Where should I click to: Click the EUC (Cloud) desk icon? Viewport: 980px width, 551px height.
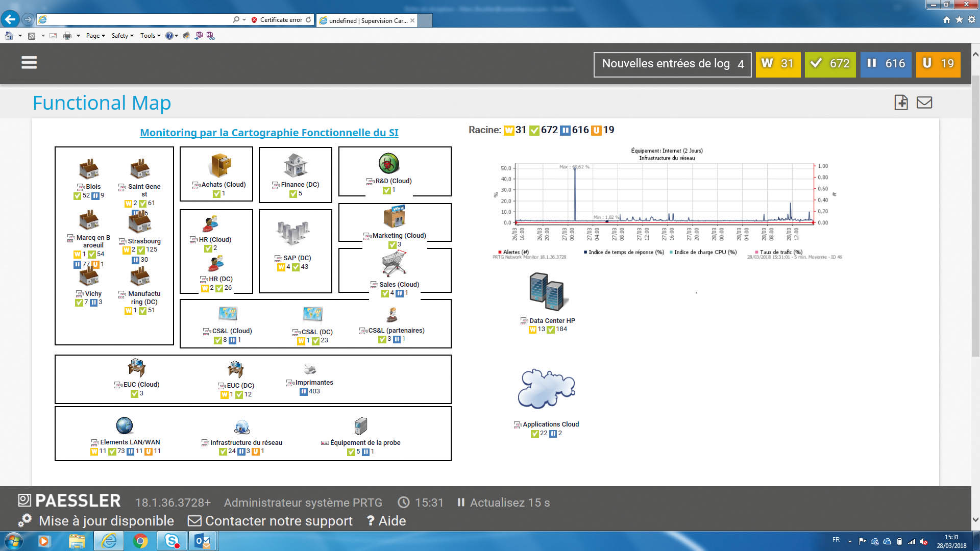click(136, 367)
